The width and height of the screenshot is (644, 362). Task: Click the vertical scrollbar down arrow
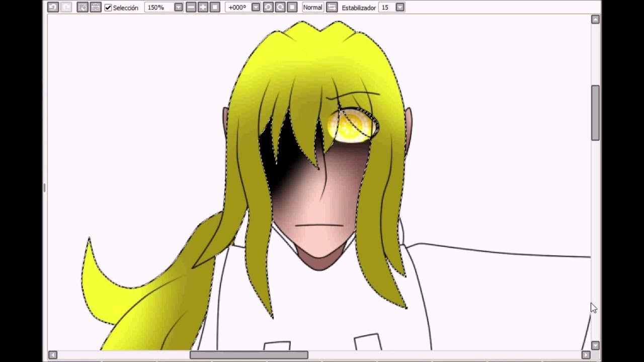pos(595,345)
